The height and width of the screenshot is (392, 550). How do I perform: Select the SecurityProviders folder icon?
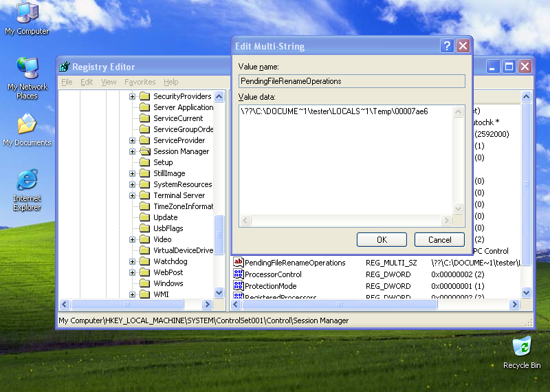pyautogui.click(x=145, y=96)
